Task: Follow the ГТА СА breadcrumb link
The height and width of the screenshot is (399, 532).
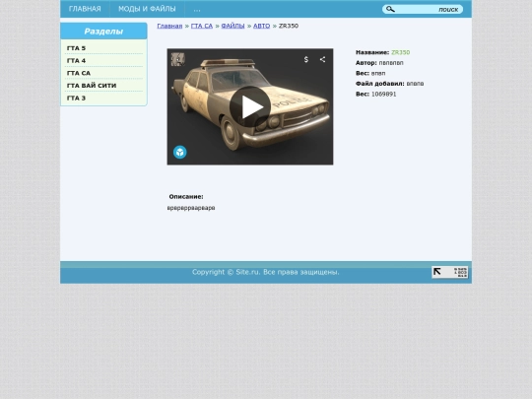Action: [x=202, y=26]
